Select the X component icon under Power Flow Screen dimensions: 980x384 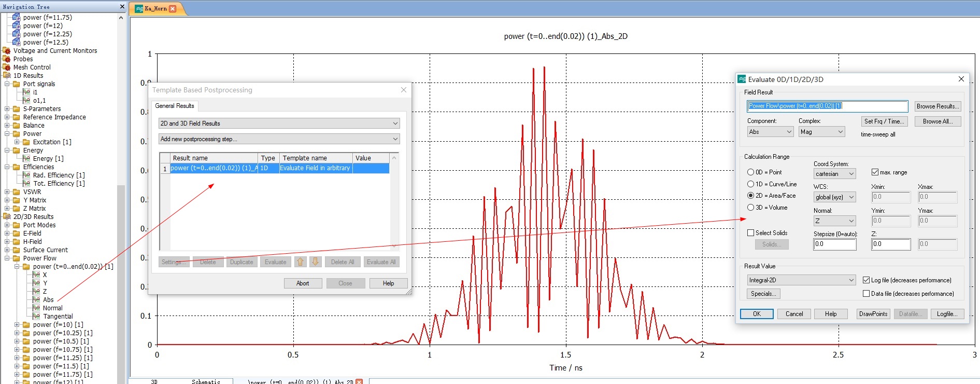click(36, 275)
